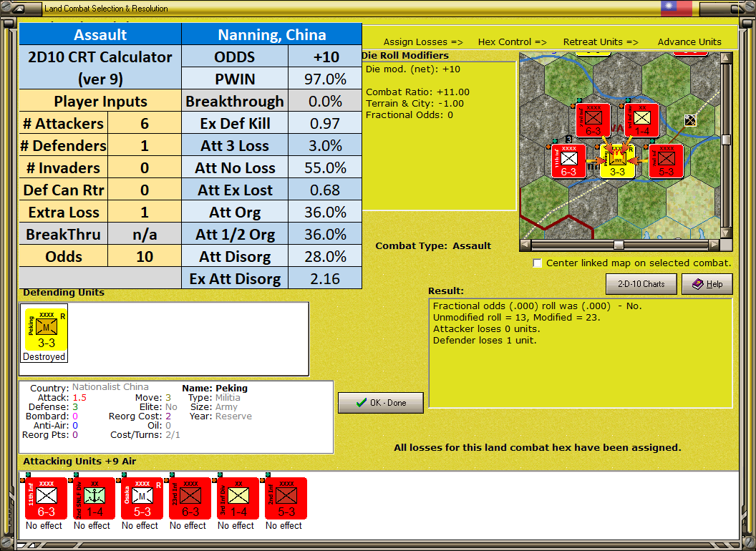756x551 pixels.
Task: Click the map scroll up arrow
Action: pos(726,58)
